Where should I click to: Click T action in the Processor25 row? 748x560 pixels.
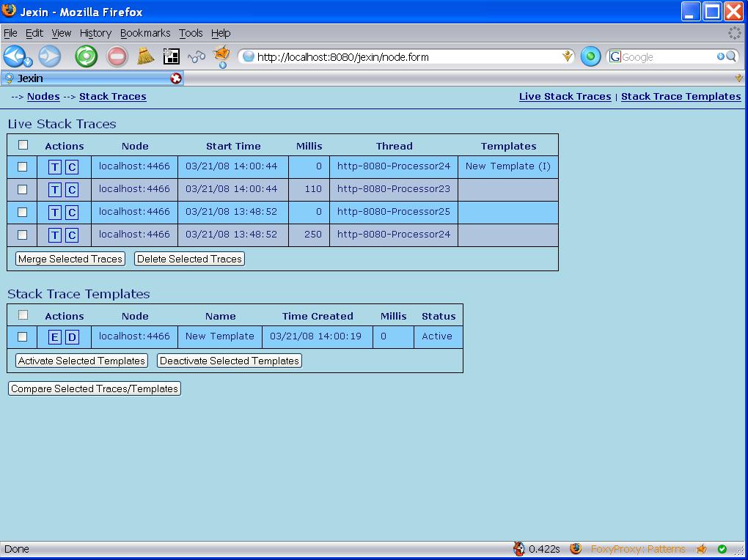click(x=55, y=213)
